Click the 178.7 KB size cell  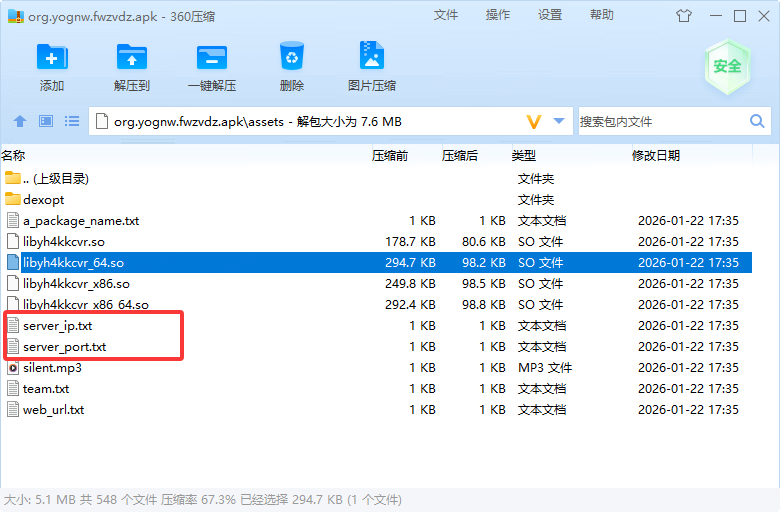(410, 242)
